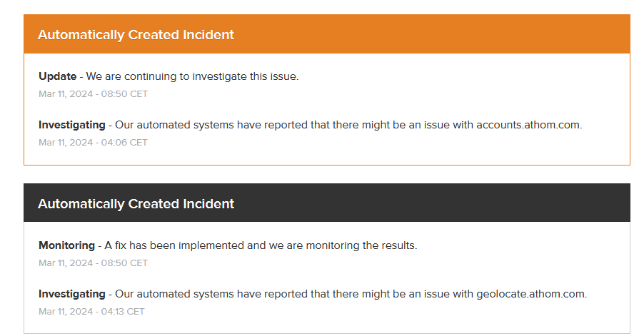
Task: Click the bold Monitoring status label
Action: coord(66,245)
